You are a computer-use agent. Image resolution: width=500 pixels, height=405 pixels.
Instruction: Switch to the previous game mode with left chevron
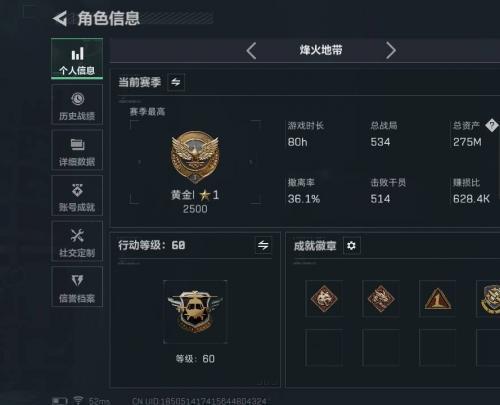coord(251,51)
